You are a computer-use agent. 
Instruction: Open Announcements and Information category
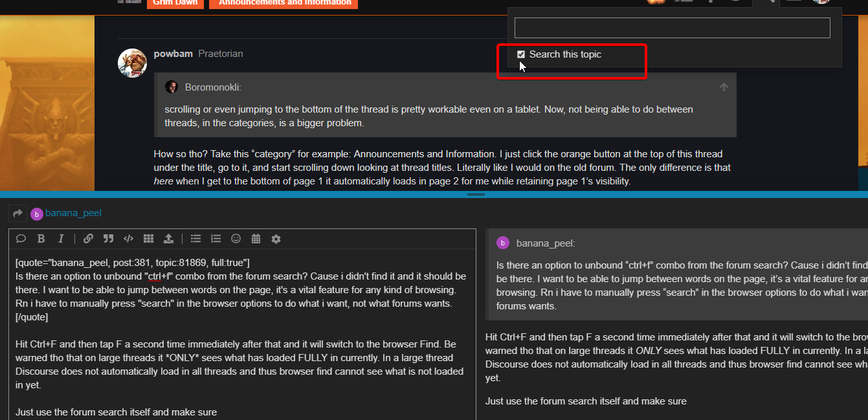tap(284, 3)
